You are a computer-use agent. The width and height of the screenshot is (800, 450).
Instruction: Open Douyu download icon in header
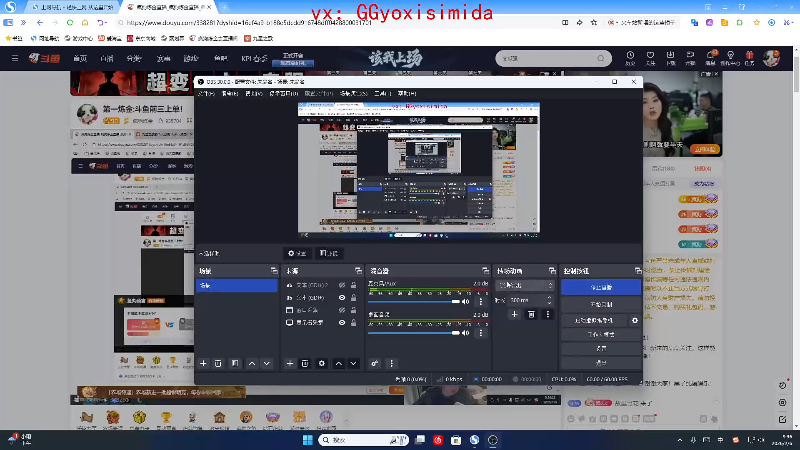coord(670,58)
